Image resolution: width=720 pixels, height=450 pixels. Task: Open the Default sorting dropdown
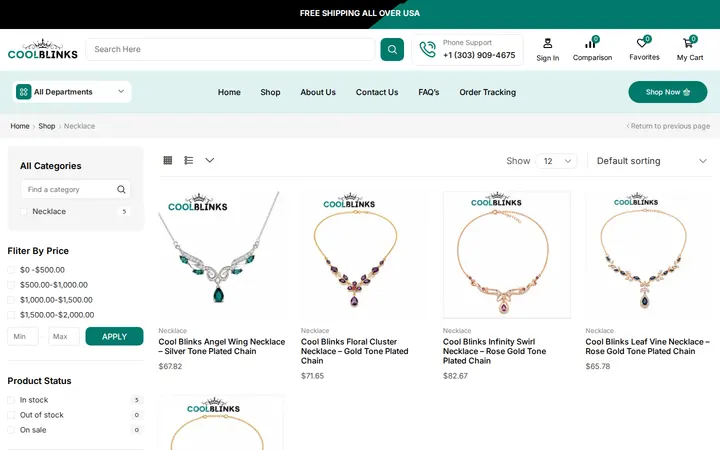[x=651, y=161]
